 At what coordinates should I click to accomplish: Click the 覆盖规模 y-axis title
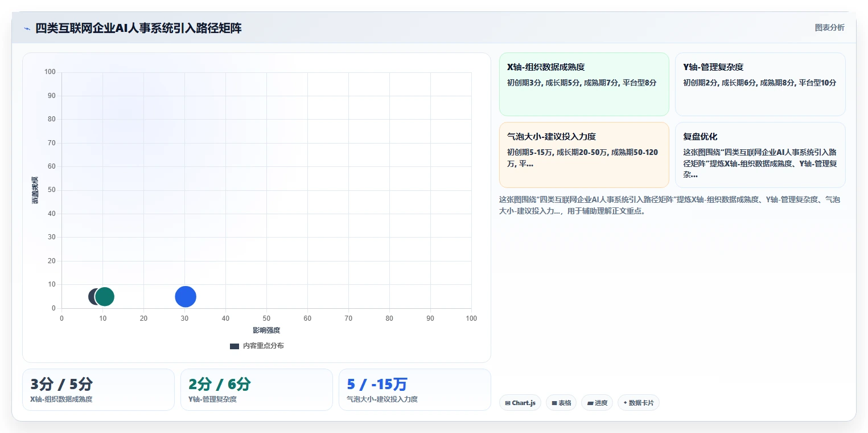click(35, 190)
